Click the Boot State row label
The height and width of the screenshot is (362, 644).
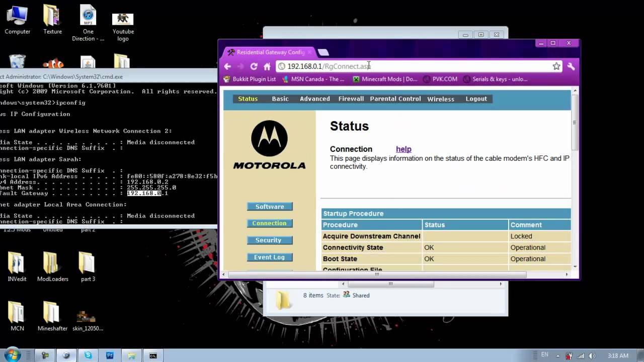click(x=340, y=259)
